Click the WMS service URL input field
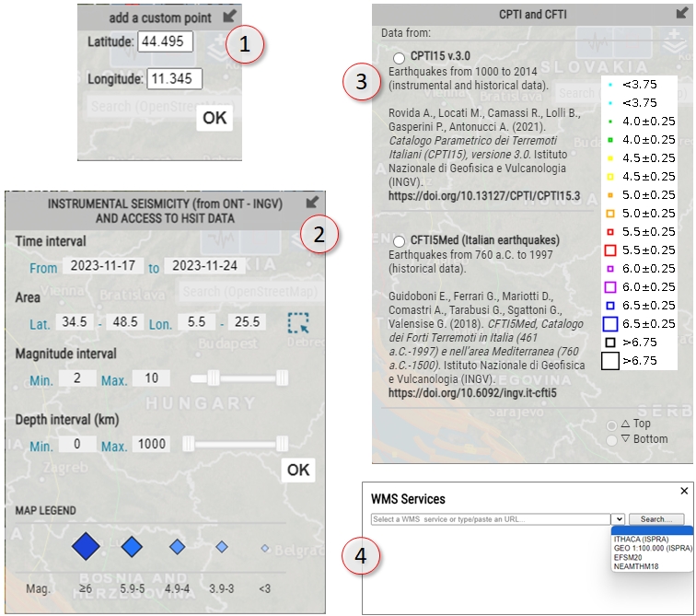This screenshot has width=696, height=616. 491,519
